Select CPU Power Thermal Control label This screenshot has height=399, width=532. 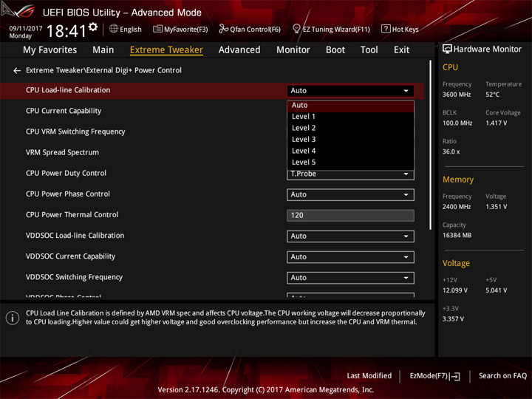(72, 215)
